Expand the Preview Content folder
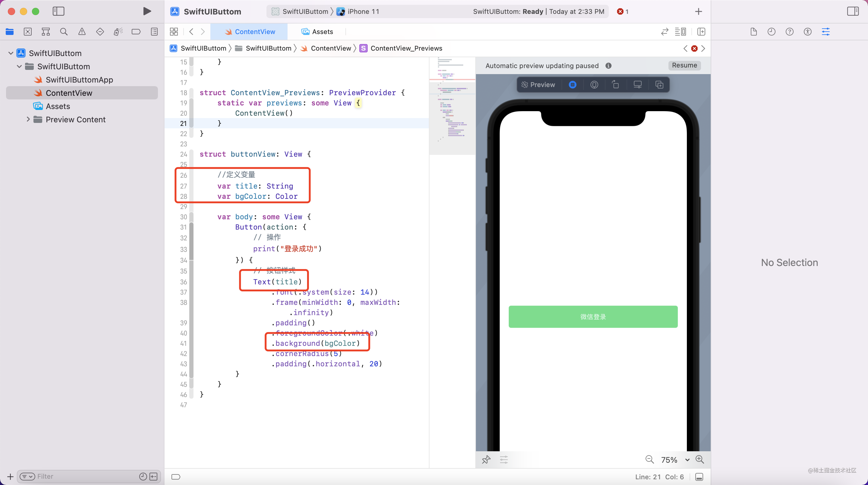The height and width of the screenshot is (485, 868). tap(28, 119)
